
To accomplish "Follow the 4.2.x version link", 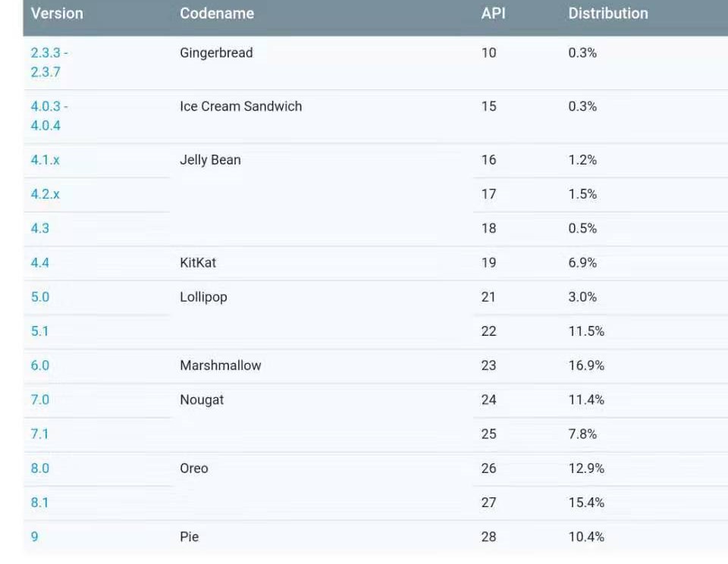I will tap(45, 194).
